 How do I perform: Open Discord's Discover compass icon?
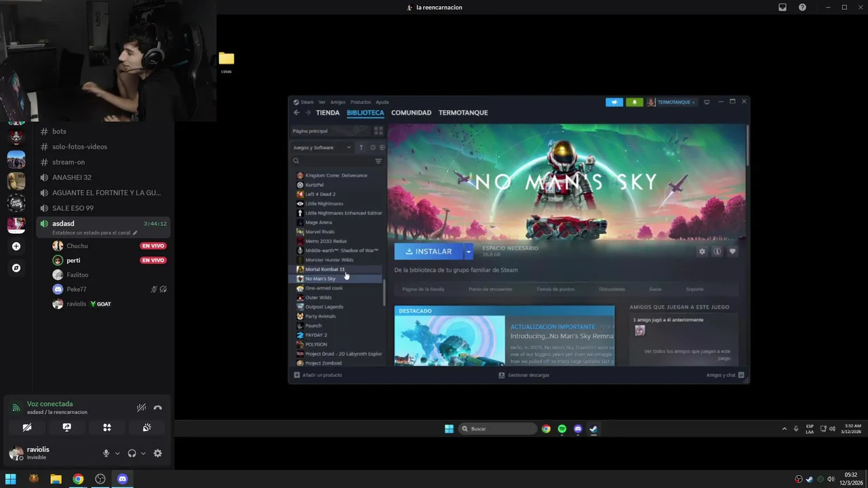tap(16, 268)
